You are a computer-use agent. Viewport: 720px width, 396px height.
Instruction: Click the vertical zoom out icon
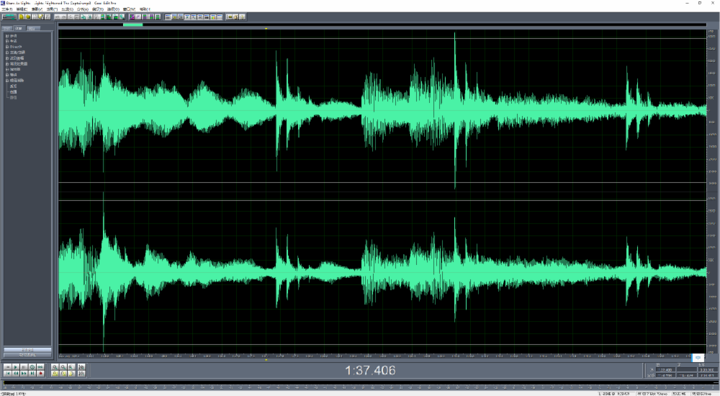[81, 373]
